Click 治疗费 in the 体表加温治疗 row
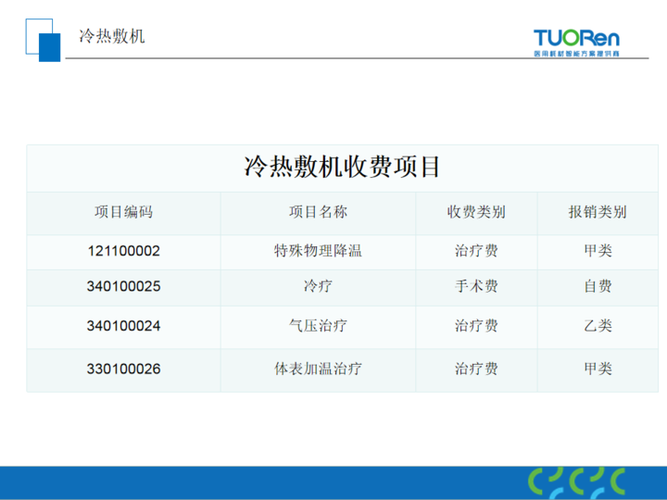Image resolution: width=667 pixels, height=500 pixels. click(476, 368)
